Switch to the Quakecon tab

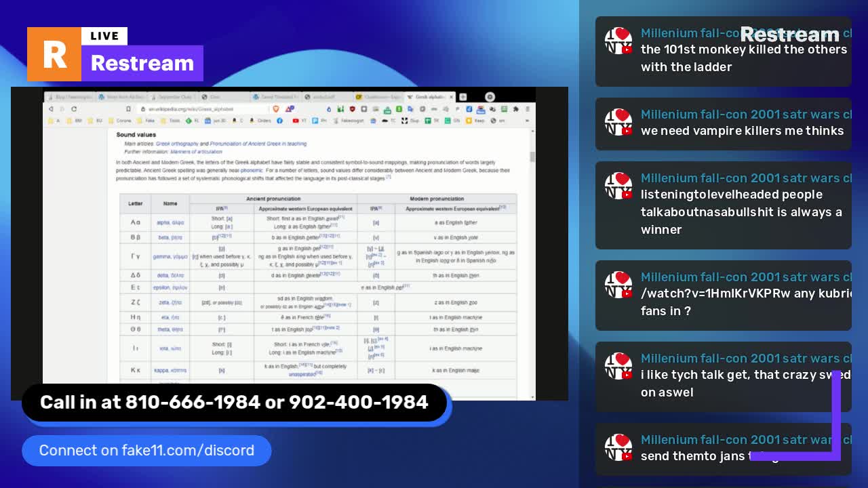pos(378,97)
